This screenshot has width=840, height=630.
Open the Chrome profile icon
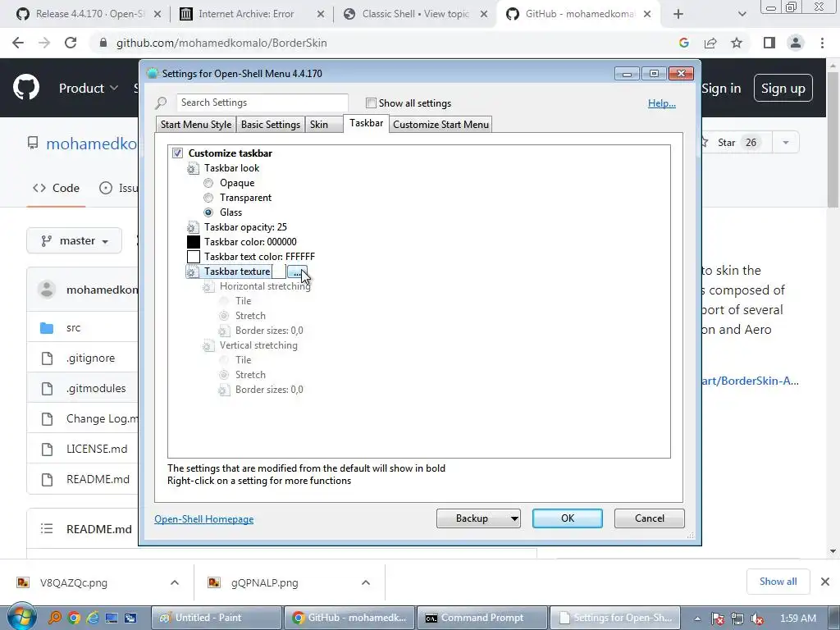796,43
